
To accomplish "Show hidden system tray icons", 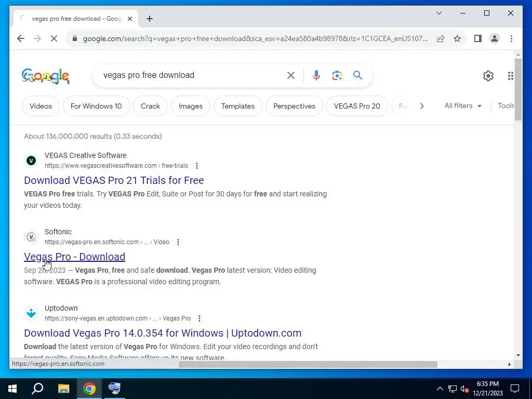I will click(440, 389).
